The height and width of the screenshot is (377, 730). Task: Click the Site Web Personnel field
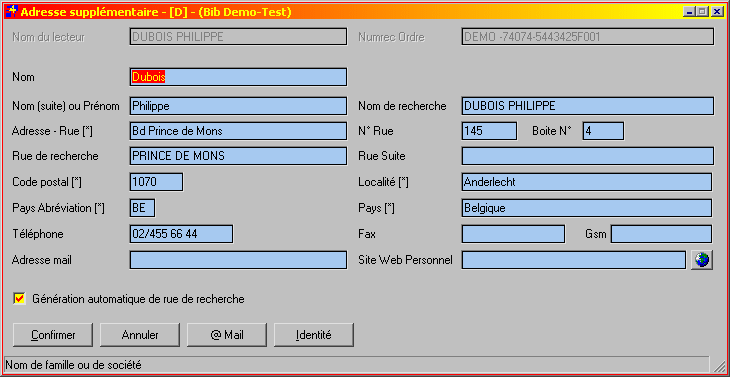tap(574, 260)
